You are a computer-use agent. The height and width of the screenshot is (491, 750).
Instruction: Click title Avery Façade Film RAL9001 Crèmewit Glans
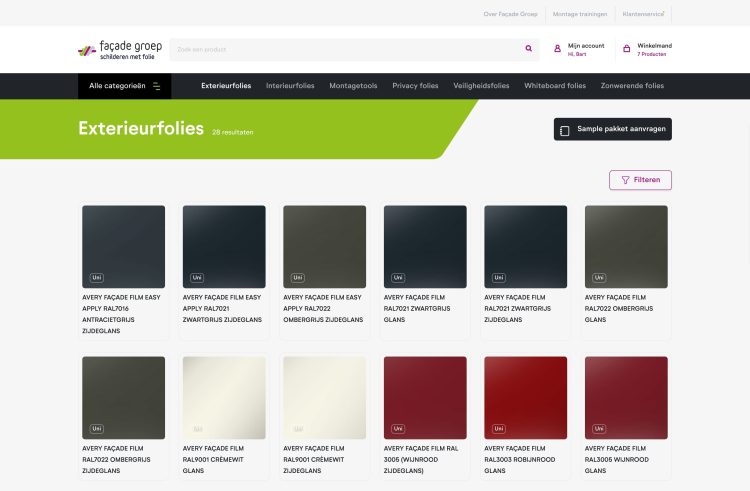(x=213, y=459)
